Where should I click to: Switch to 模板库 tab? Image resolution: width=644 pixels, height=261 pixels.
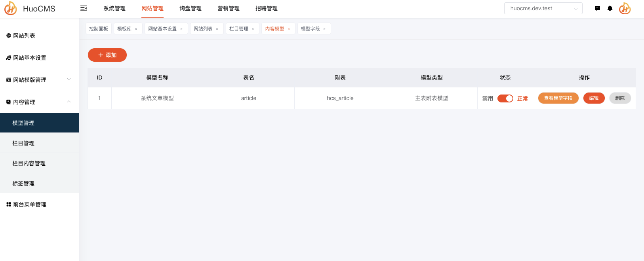pyautogui.click(x=124, y=29)
